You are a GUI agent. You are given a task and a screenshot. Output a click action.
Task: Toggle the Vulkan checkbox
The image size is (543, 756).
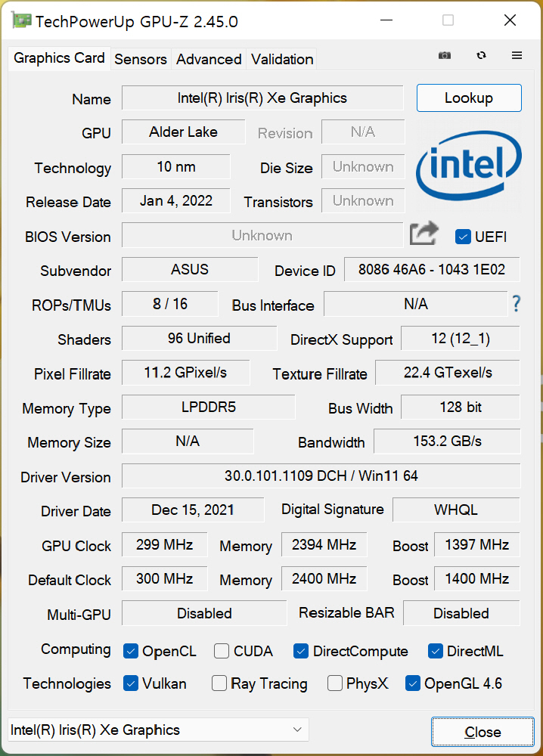click(x=131, y=683)
